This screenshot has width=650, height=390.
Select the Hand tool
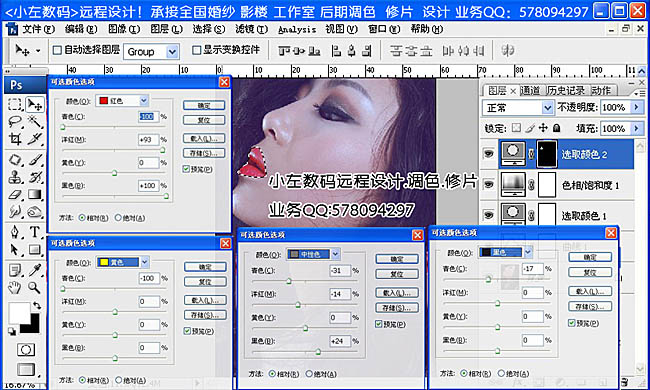15,288
